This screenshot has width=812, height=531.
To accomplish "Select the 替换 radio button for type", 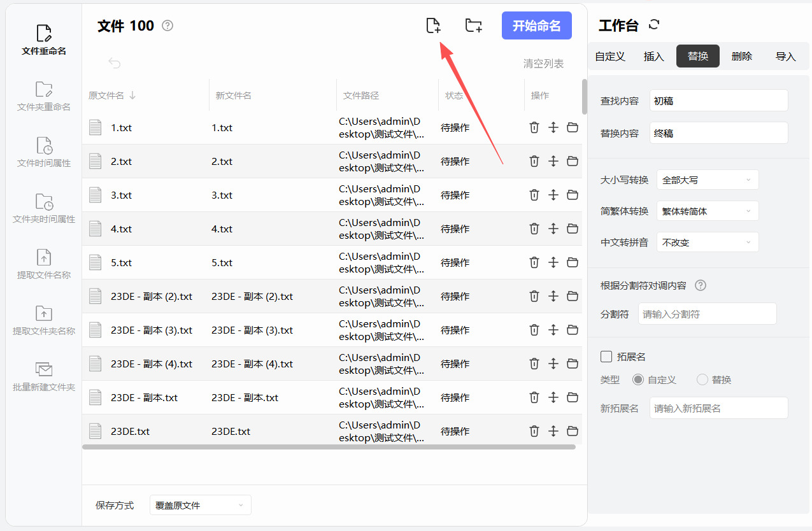I will click(x=702, y=380).
